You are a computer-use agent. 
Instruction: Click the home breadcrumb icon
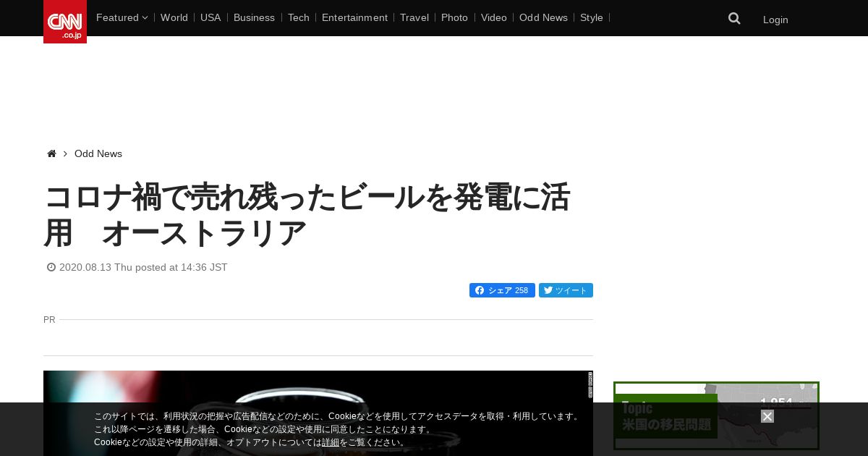[51, 153]
